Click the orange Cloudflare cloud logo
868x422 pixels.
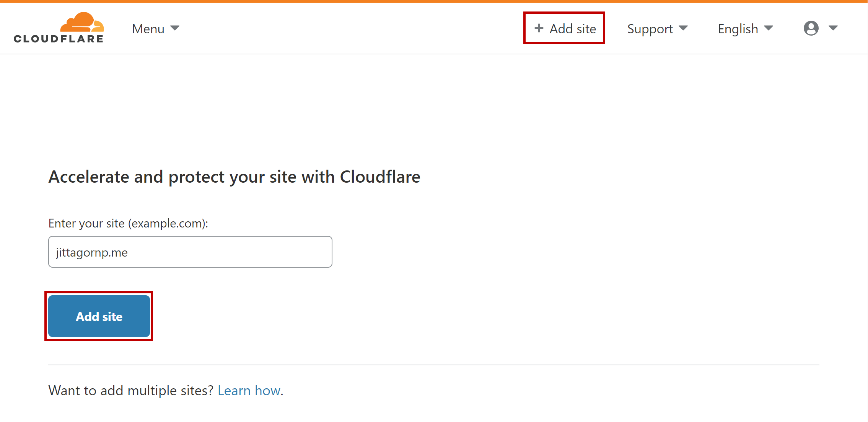[82, 22]
